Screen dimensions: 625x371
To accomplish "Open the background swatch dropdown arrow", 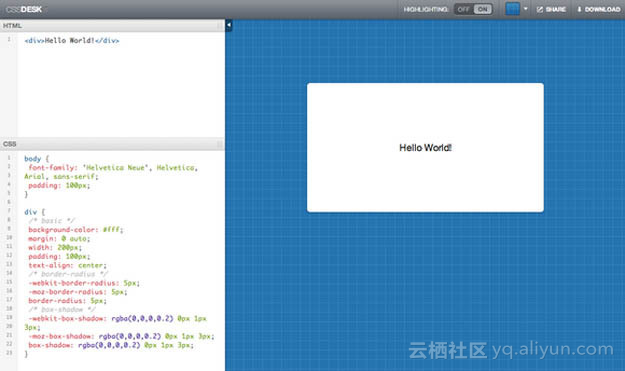I will point(526,9).
